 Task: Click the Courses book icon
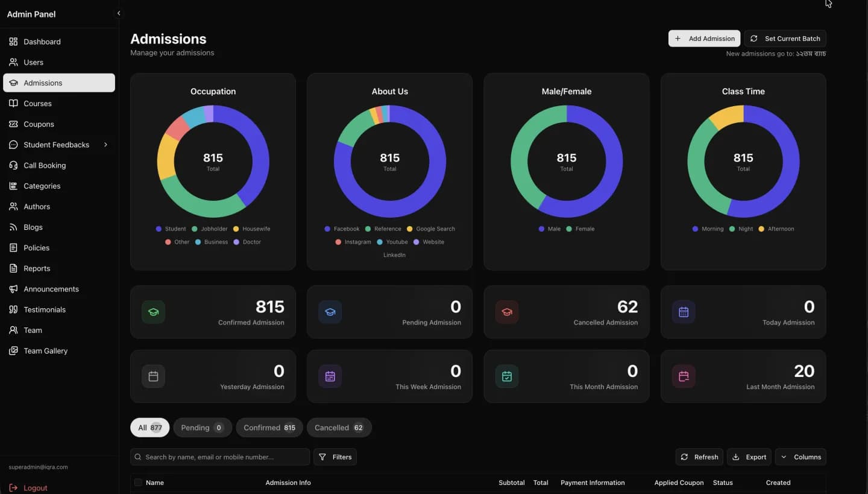(x=13, y=103)
